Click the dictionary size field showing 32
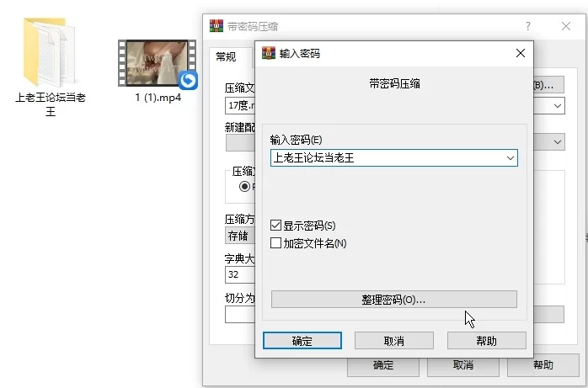The width and height of the screenshot is (588, 388). pyautogui.click(x=240, y=274)
